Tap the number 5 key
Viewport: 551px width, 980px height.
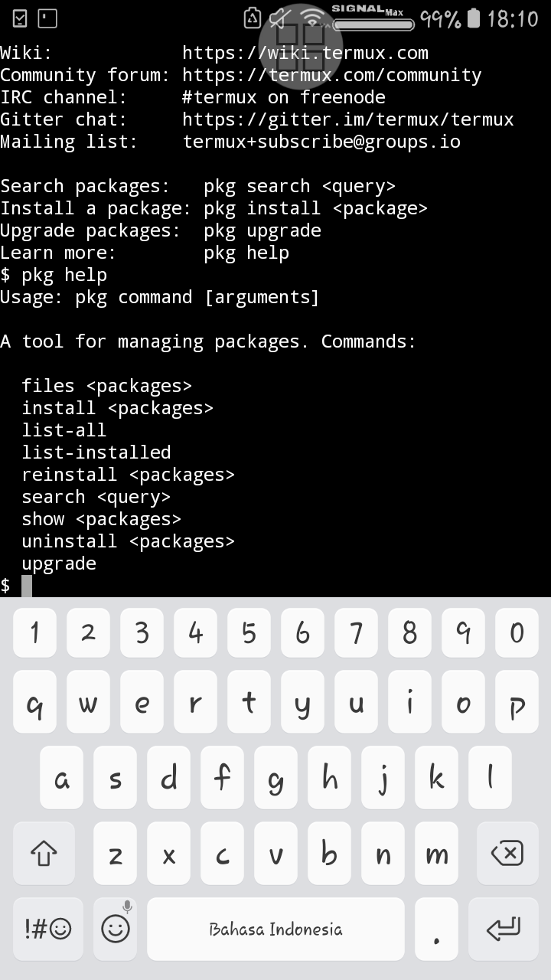click(249, 632)
